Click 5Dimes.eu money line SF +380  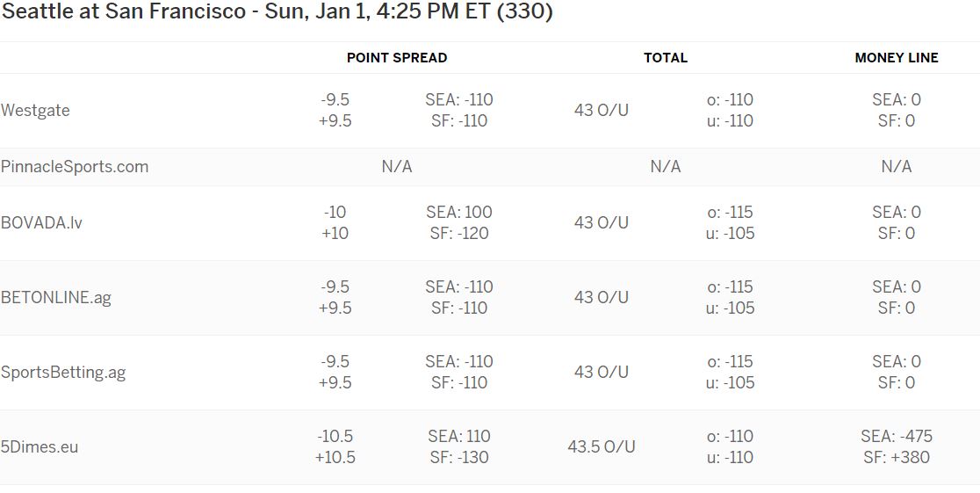click(897, 457)
